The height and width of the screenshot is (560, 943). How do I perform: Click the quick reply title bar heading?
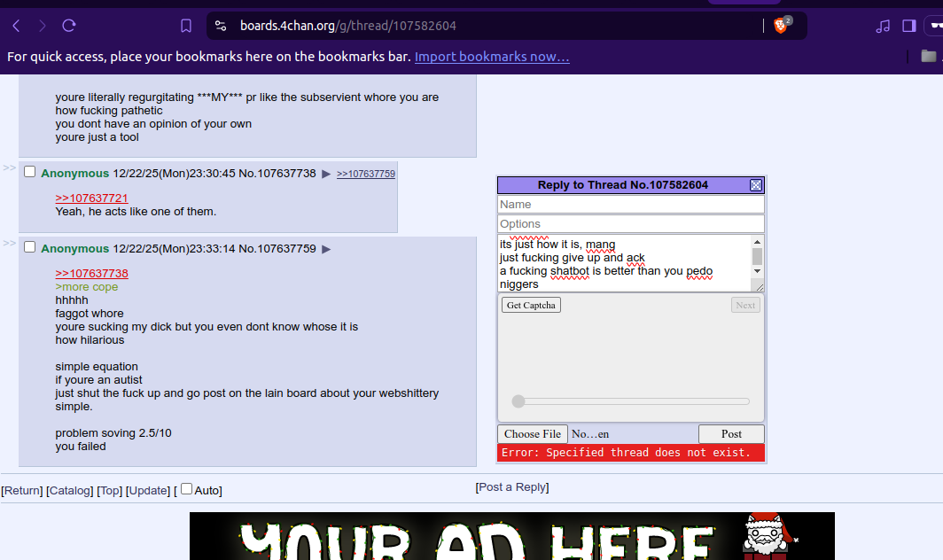click(x=622, y=184)
